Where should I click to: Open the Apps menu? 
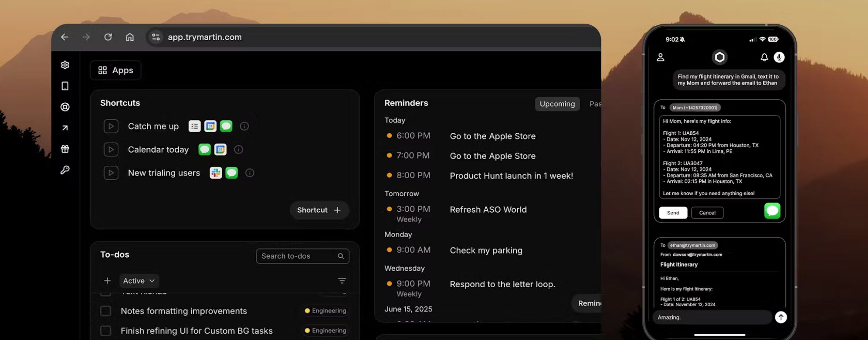coord(115,70)
